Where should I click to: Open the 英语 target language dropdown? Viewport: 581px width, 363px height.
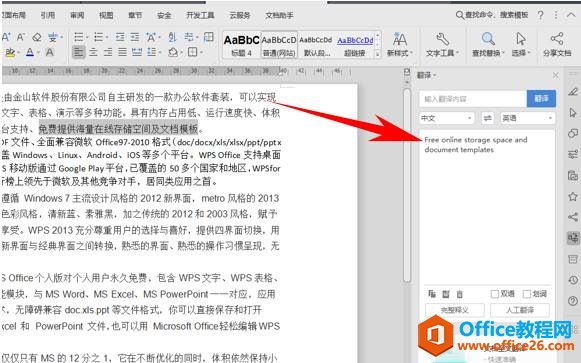(x=528, y=118)
